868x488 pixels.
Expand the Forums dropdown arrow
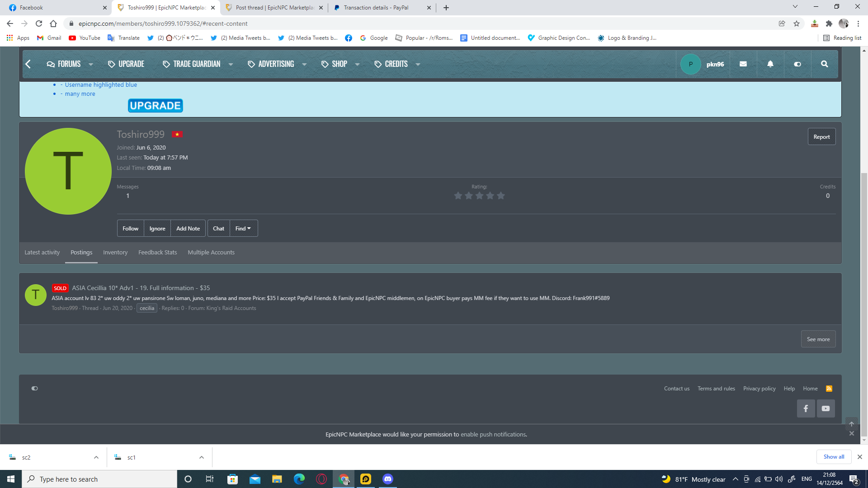91,64
